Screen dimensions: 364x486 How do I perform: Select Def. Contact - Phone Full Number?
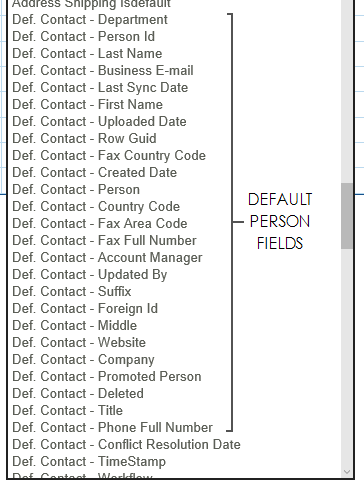113,427
